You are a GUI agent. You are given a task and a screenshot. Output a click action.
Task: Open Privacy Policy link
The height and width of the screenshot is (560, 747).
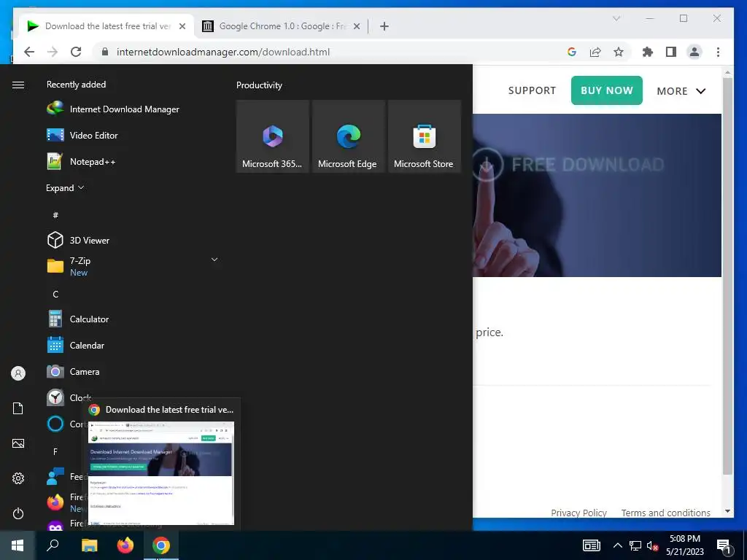tap(578, 513)
